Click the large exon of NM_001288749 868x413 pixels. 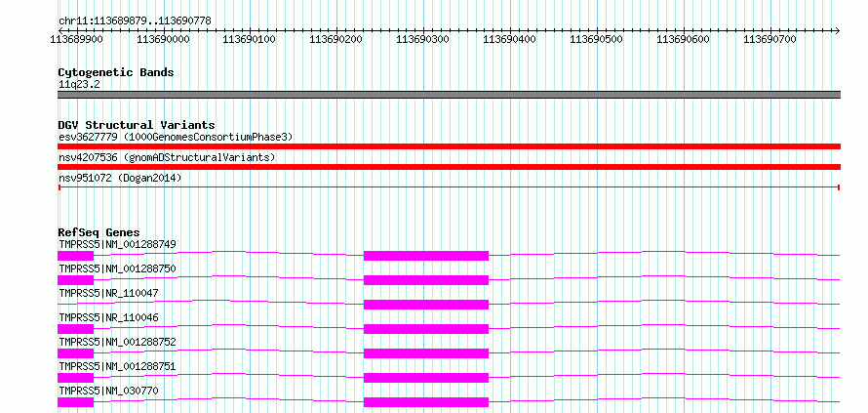[426, 256]
